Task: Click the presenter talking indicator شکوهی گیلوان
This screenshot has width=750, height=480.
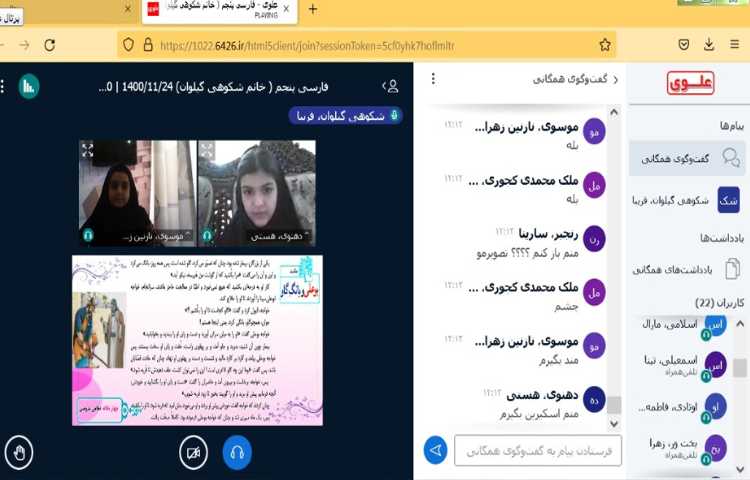Action: [345, 116]
